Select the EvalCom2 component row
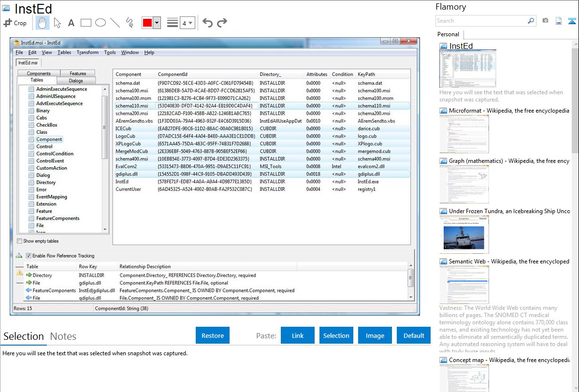 coord(261,166)
